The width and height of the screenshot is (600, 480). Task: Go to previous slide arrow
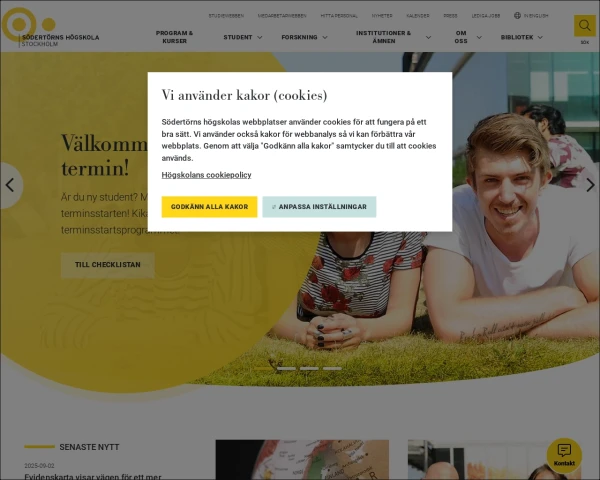point(10,185)
